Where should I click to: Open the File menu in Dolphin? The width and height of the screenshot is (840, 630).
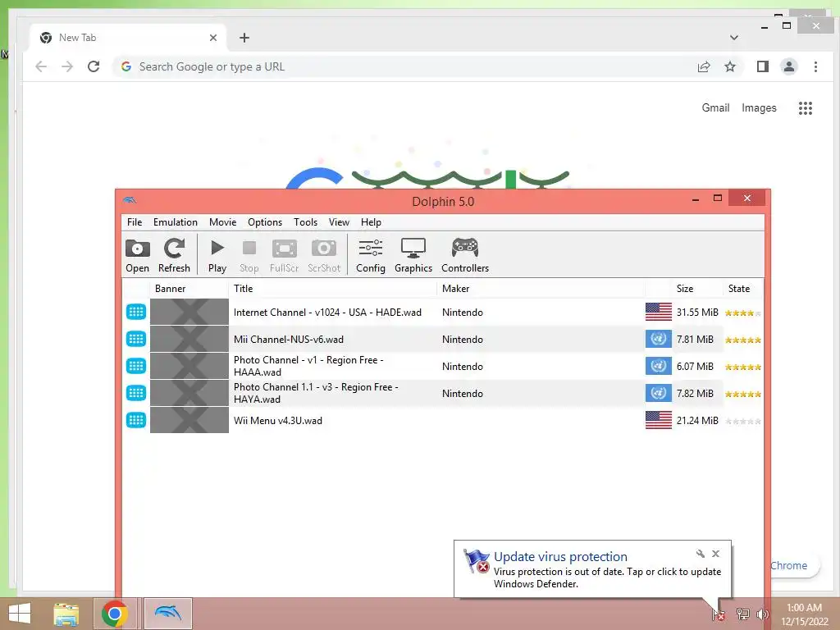pos(135,221)
